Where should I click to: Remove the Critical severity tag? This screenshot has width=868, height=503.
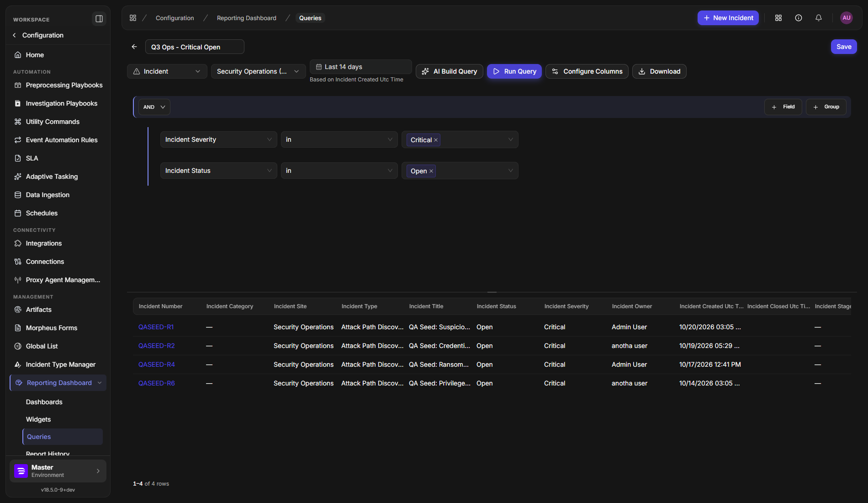pos(436,140)
